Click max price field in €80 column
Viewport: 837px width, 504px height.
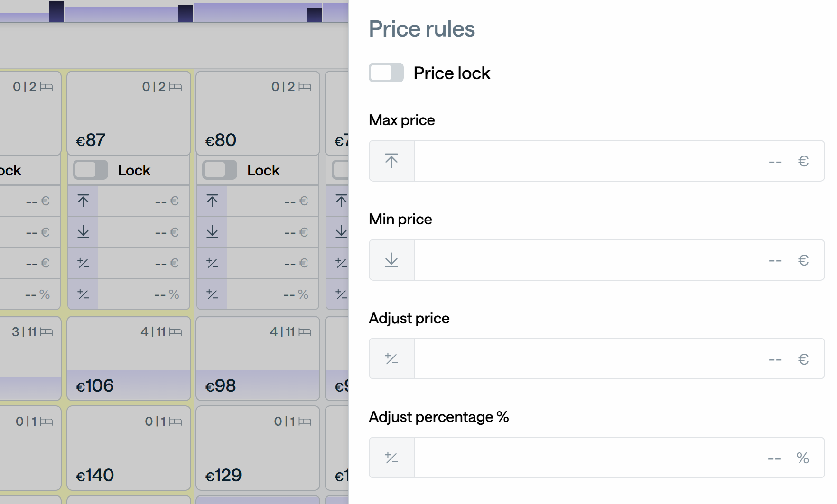[x=273, y=201]
